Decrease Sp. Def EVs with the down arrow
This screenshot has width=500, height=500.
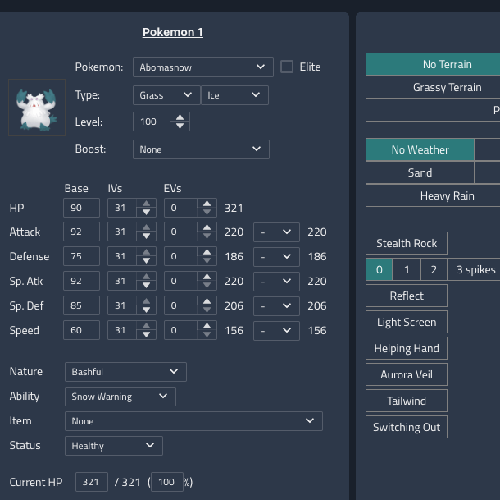coord(207,310)
